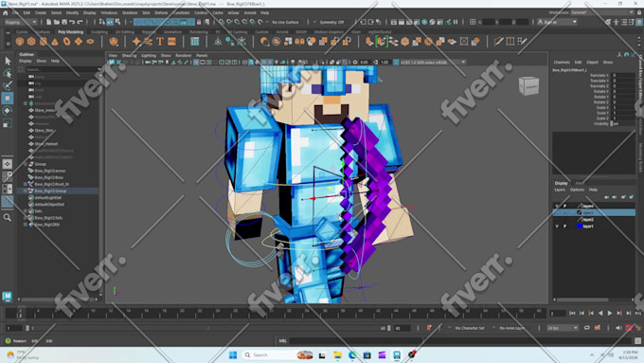Open the viewport Shading menu
The image size is (644, 363).
point(129,56)
